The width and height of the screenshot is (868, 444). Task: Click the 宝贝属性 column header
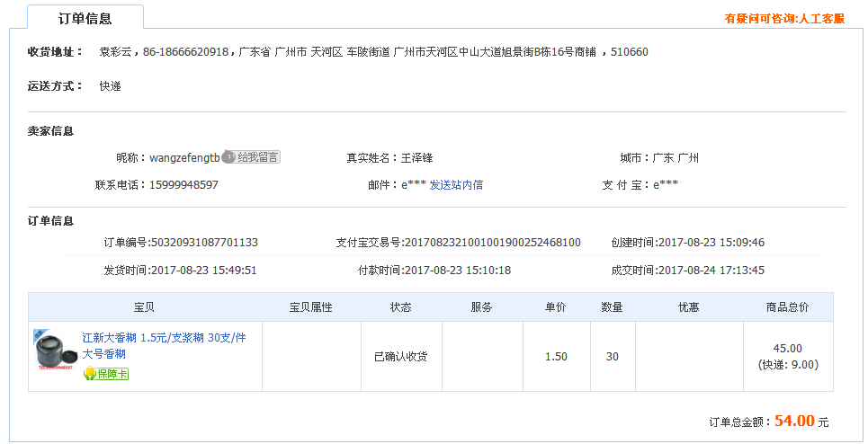coord(311,307)
